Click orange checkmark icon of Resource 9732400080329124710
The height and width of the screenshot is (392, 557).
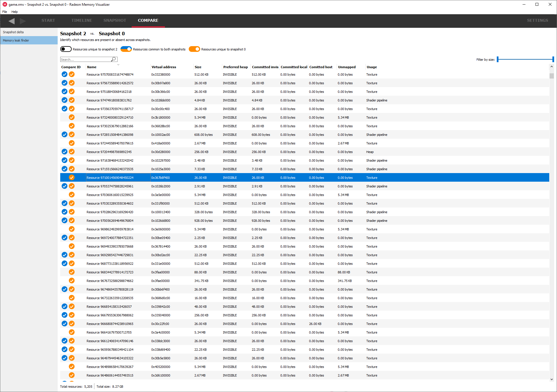(72, 117)
